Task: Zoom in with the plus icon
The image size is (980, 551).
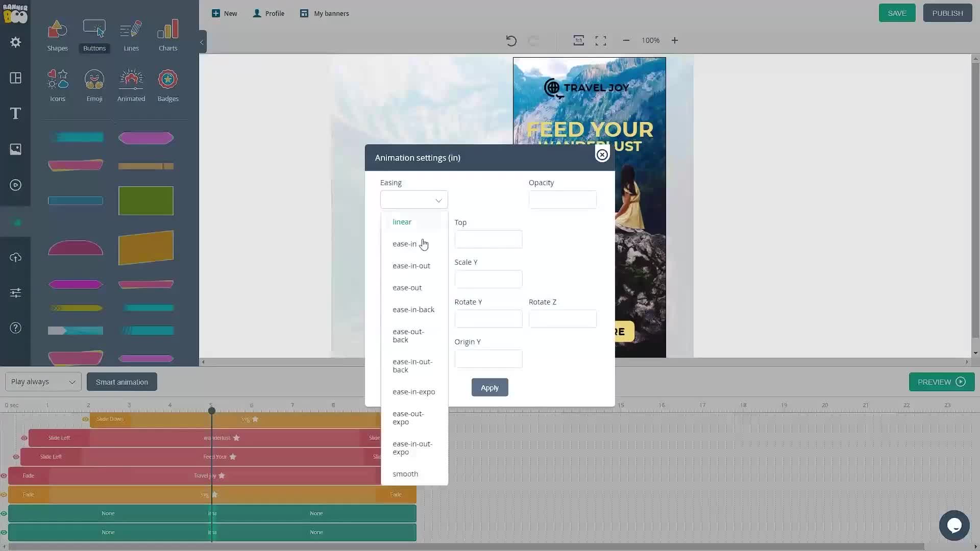Action: pos(675,40)
